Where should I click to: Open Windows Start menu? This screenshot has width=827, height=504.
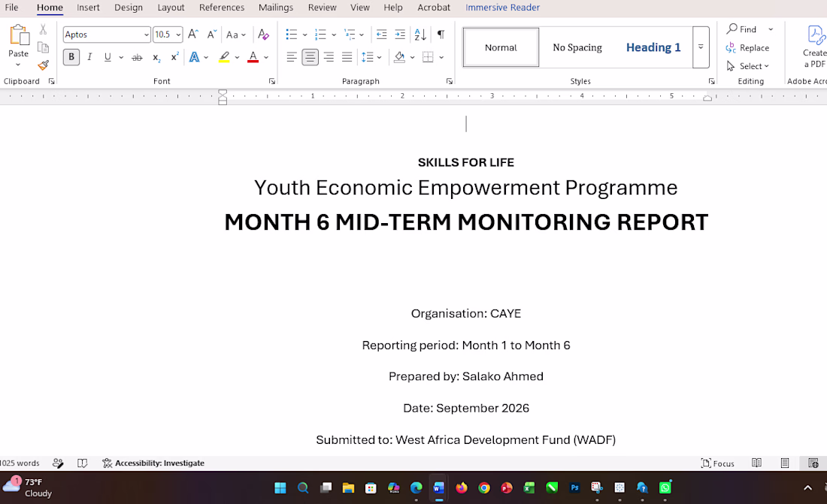point(280,487)
